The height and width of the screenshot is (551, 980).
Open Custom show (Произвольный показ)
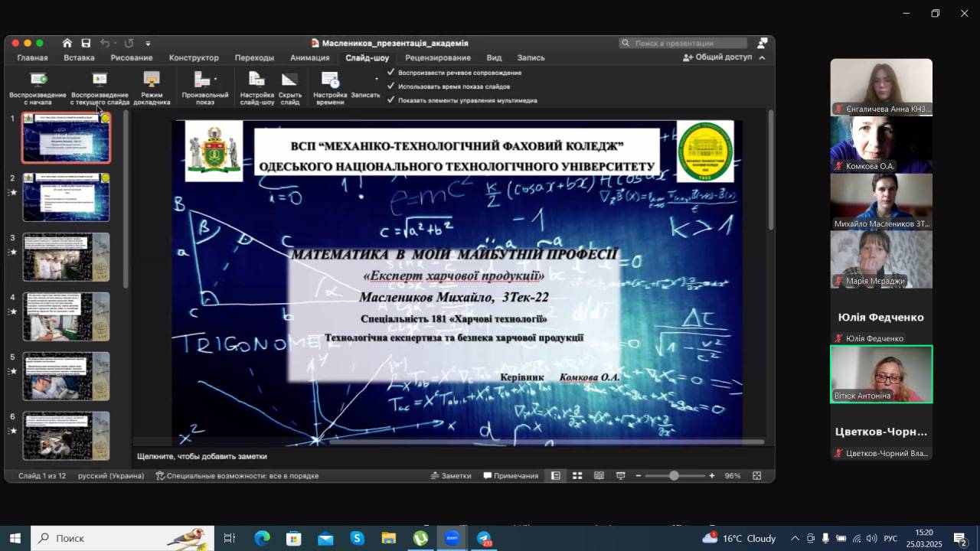(x=204, y=88)
